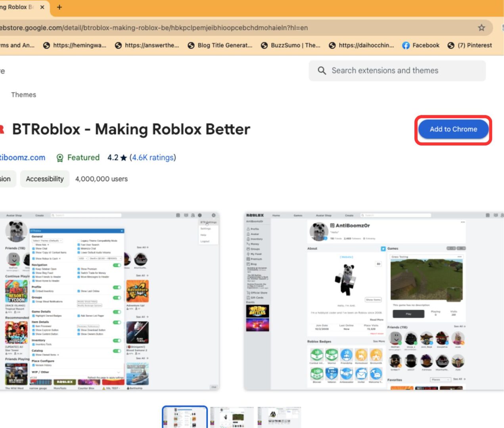Click the Pinterest globe icon on bookmarks bar
The width and height of the screenshot is (504, 428).
pyautogui.click(x=452, y=45)
